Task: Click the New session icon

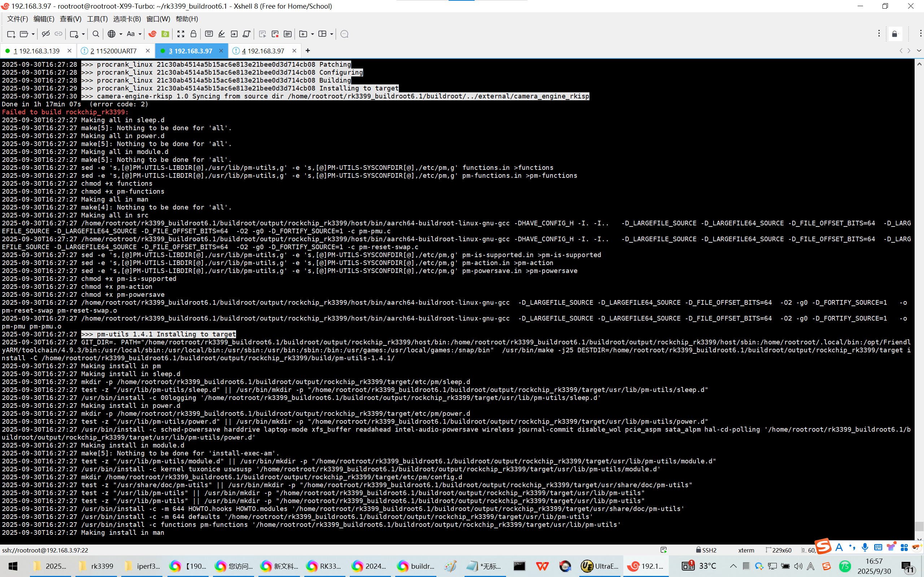Action: 11,34
